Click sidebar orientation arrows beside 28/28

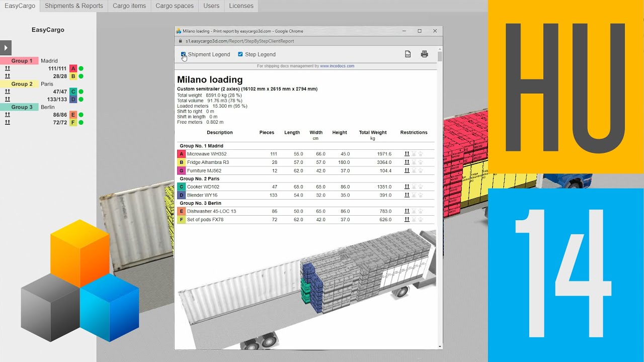coord(8,76)
